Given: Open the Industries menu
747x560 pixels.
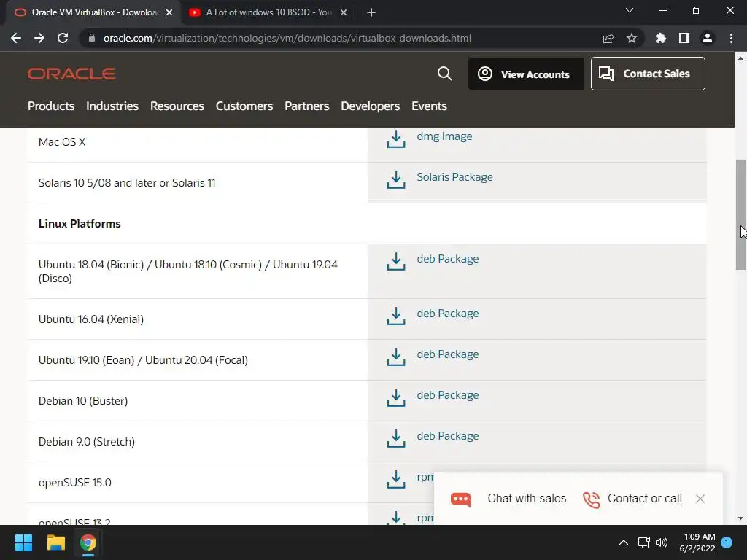Looking at the screenshot, I should tap(112, 106).
